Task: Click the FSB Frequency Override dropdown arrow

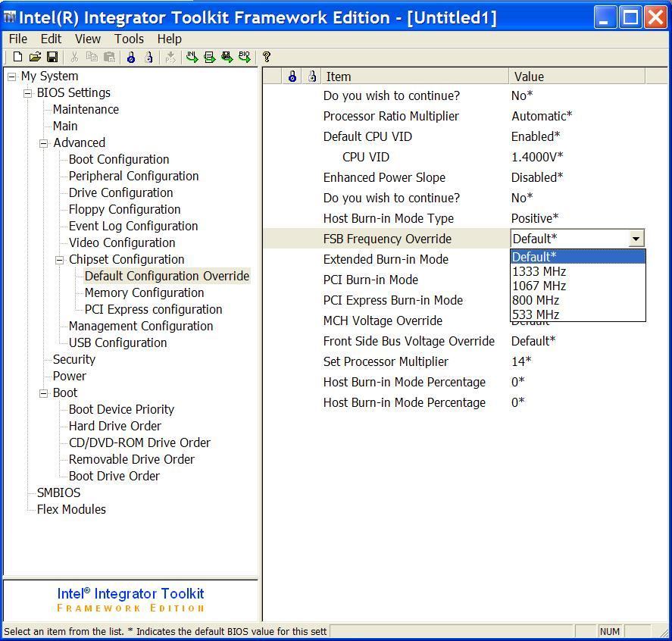Action: click(x=636, y=239)
